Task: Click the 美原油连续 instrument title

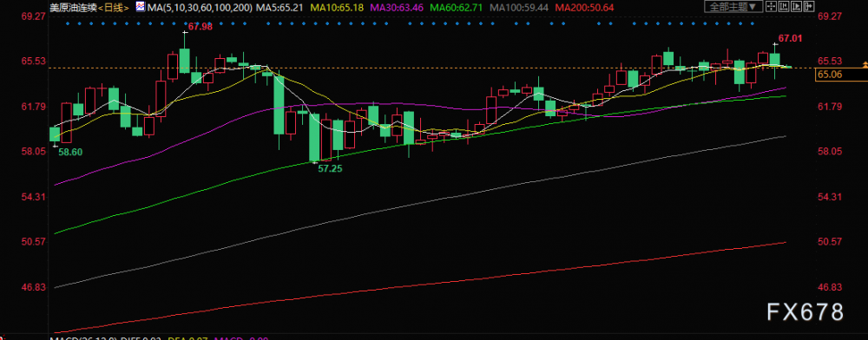Action: pyautogui.click(x=74, y=8)
